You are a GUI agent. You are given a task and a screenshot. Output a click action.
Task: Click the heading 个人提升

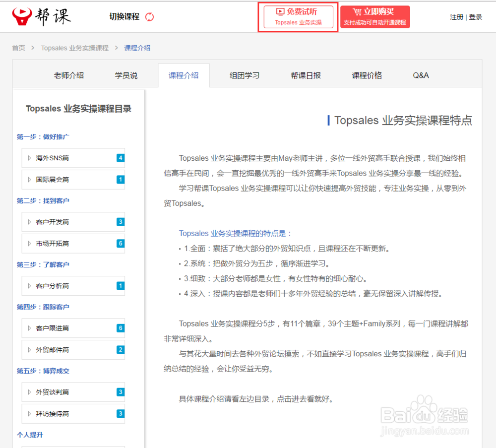(x=30, y=435)
